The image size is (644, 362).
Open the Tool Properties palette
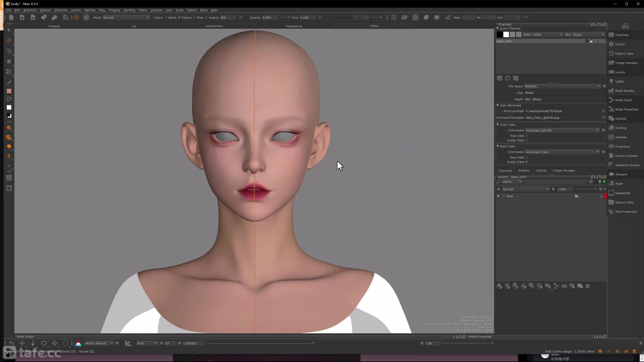(x=626, y=212)
